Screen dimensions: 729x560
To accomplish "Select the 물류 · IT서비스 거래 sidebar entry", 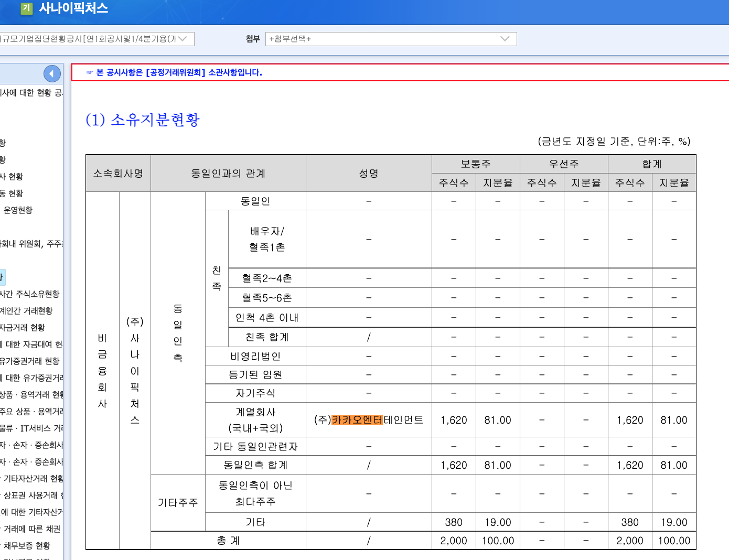I will pos(31,428).
